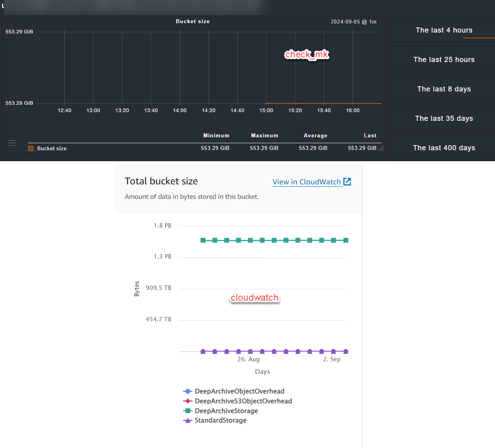Click the Bucket size legend label
The width and height of the screenshot is (495, 448).
[52, 148]
